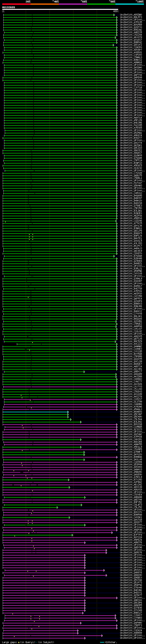Click the purple ~60% identity scale segment
Viewport: 146px width, 644px height.
pos(73,4)
